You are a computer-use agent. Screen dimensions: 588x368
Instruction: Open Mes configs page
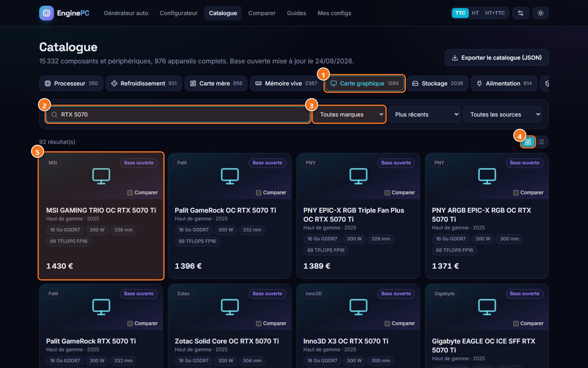(x=334, y=13)
